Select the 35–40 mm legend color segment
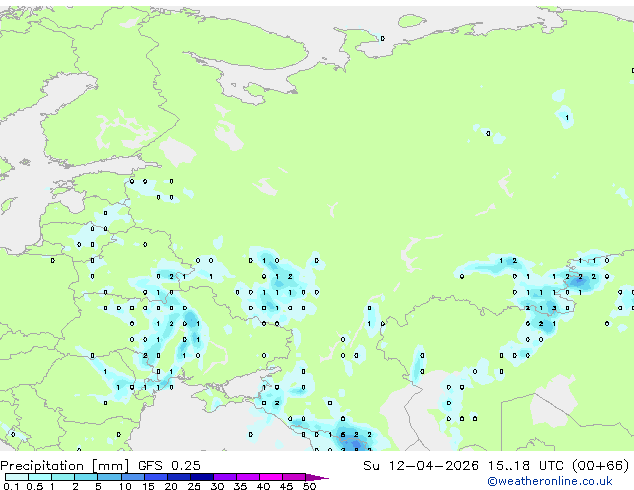Screen dimensions: 634x490 247,477
